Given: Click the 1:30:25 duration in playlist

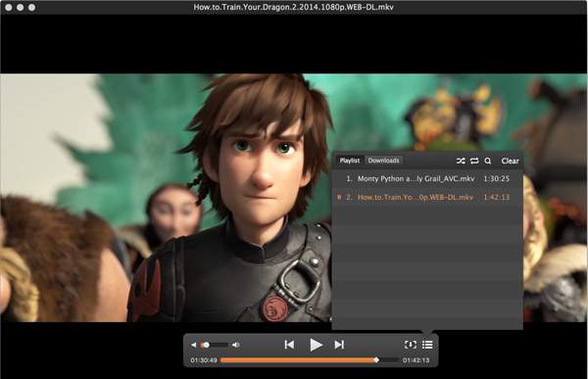Looking at the screenshot, I should (x=496, y=179).
